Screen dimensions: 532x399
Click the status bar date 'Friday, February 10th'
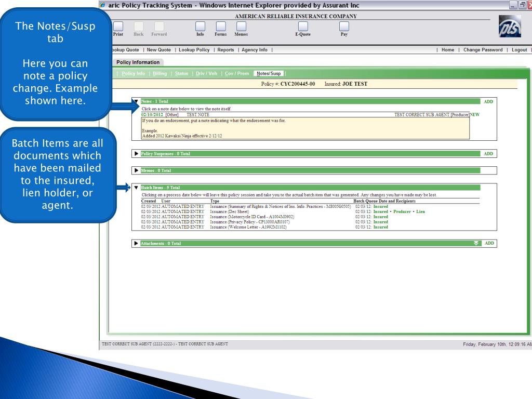(484, 344)
